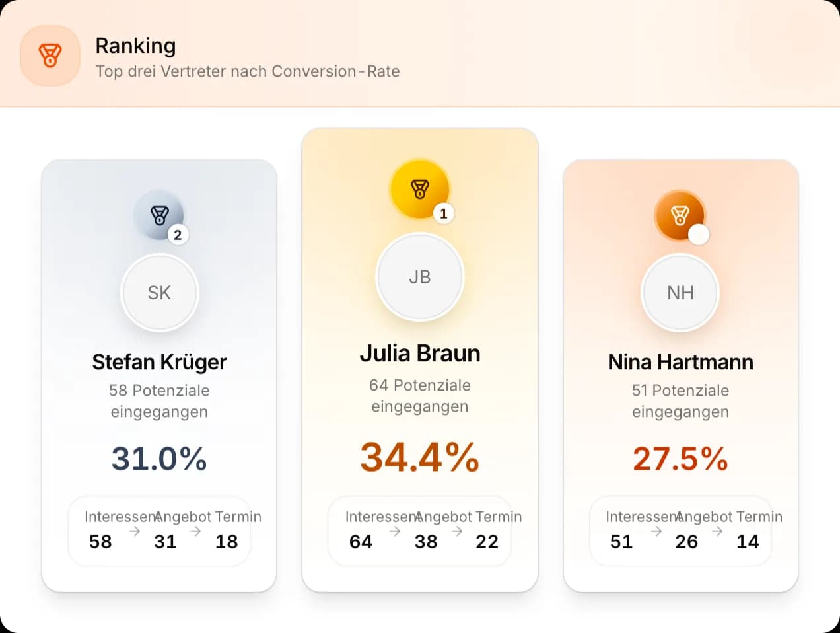840x633 pixels.
Task: Click the rank 2 badge
Action: [178, 235]
